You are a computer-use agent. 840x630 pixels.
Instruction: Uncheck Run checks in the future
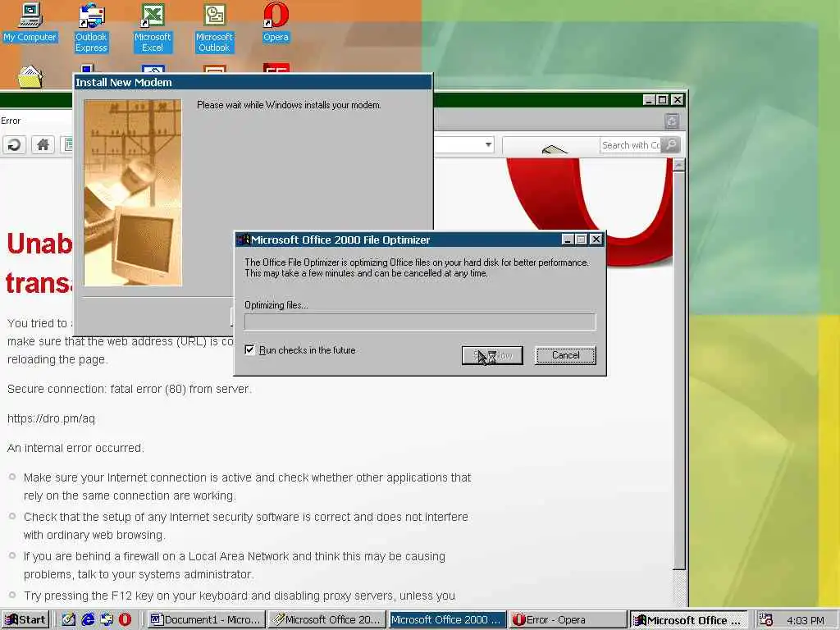249,349
